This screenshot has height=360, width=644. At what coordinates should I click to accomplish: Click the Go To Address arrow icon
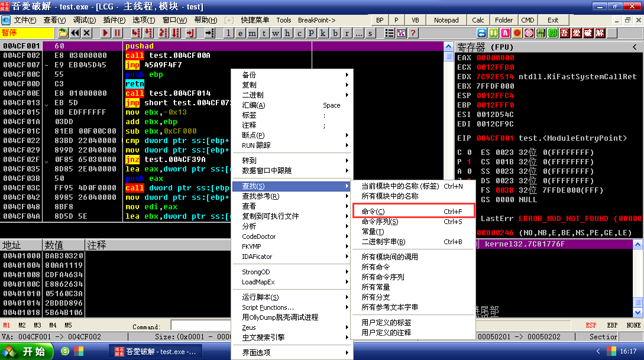(209, 33)
